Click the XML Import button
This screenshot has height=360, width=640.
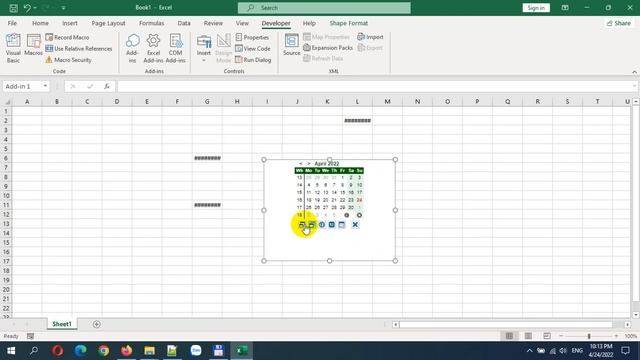tap(370, 37)
